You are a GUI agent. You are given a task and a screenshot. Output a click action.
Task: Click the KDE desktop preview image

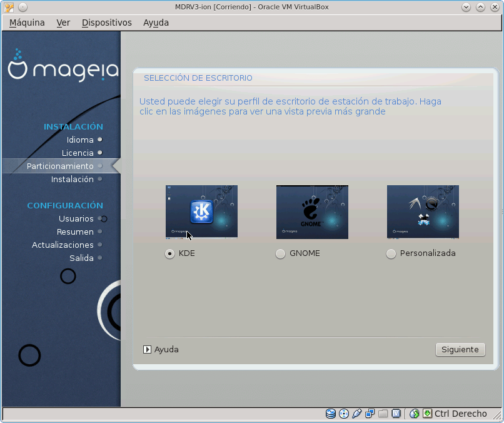click(201, 211)
